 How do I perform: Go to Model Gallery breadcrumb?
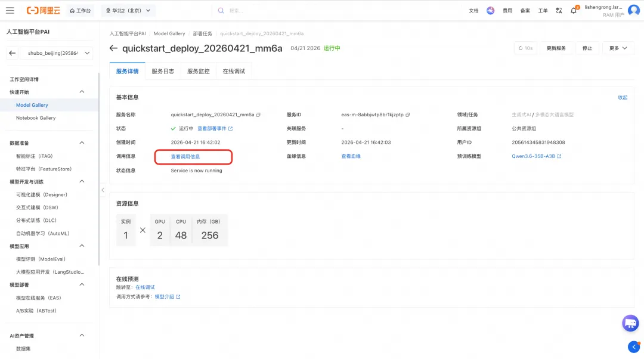(x=169, y=33)
